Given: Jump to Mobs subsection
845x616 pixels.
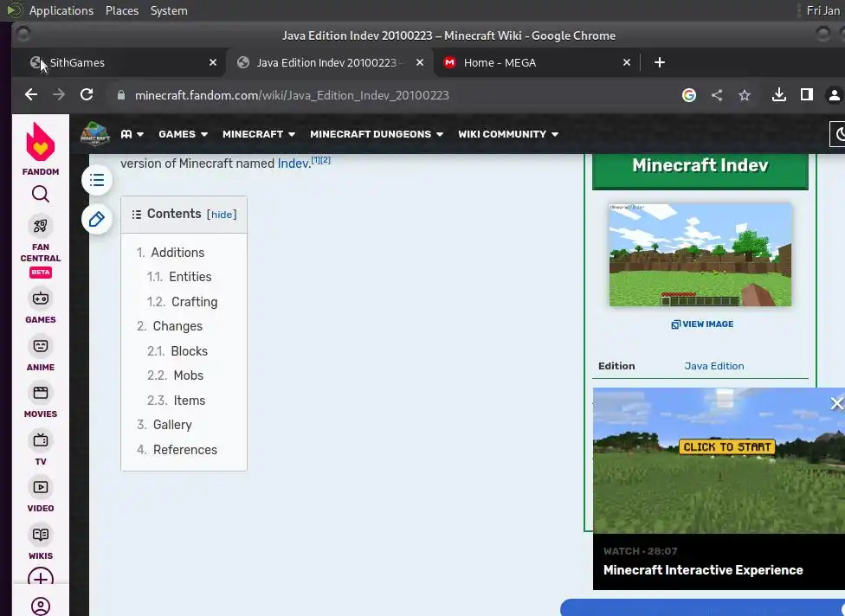Looking at the screenshot, I should [188, 375].
